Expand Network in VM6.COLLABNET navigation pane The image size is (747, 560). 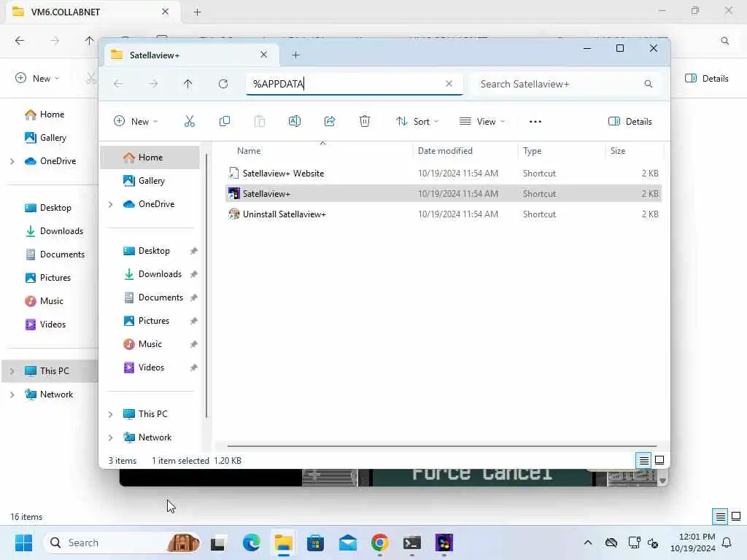(x=12, y=394)
